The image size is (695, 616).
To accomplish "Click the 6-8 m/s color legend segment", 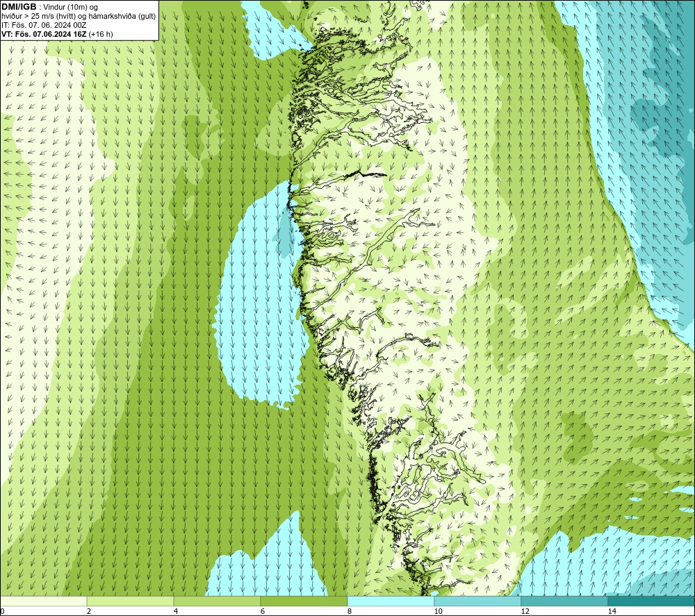I will point(304,601).
